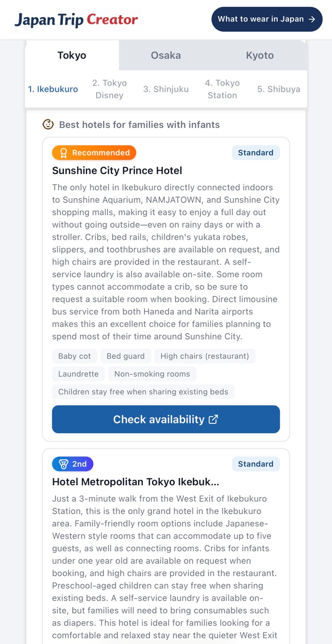Select the 4. Tokyo Station area tab
332x644 pixels.
(x=222, y=89)
